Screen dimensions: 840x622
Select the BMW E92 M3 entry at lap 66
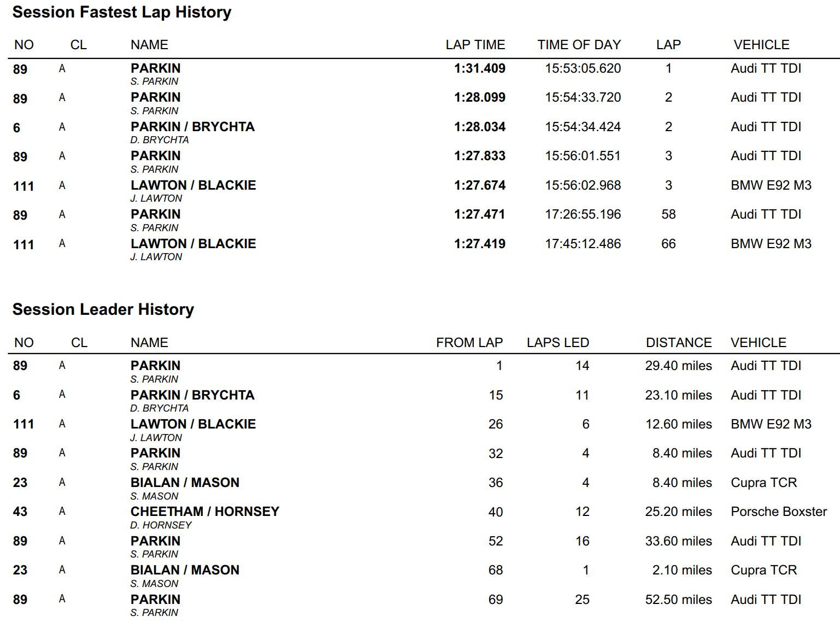pyautogui.click(x=771, y=244)
